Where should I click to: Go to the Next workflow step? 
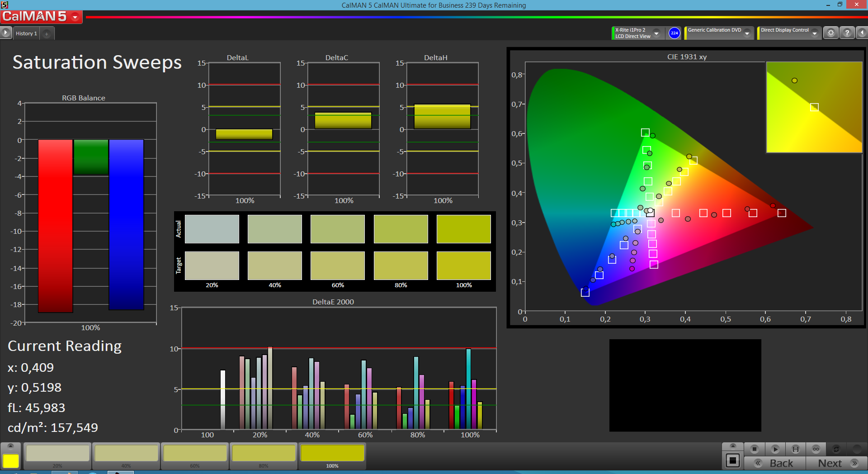pyautogui.click(x=837, y=463)
